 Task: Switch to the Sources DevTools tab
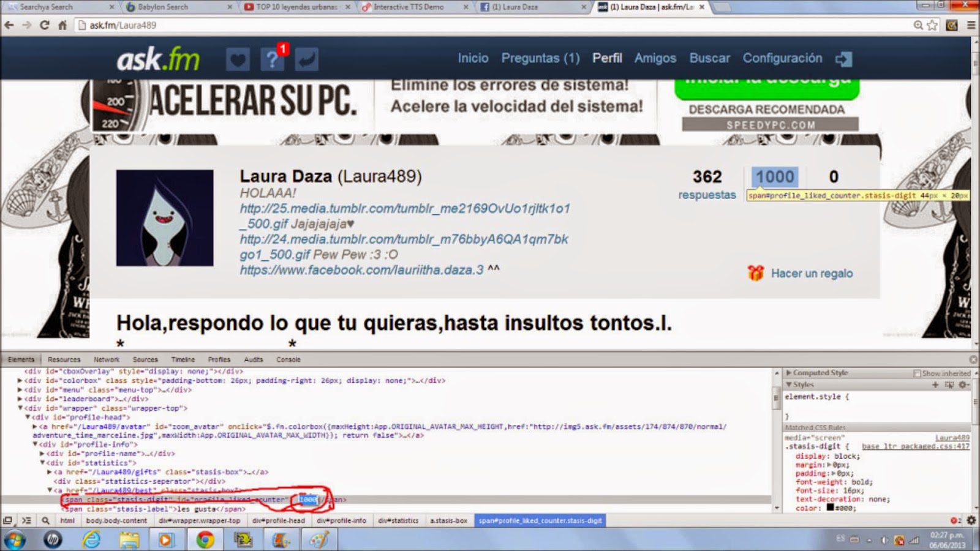click(x=145, y=359)
